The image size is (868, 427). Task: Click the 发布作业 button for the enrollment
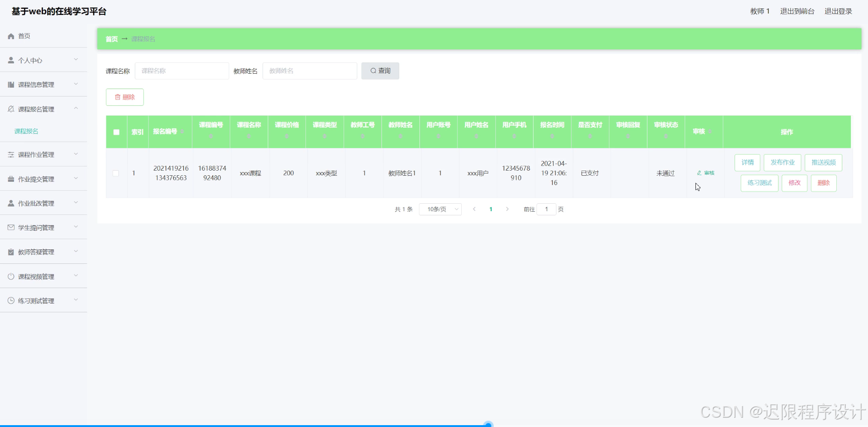point(782,162)
